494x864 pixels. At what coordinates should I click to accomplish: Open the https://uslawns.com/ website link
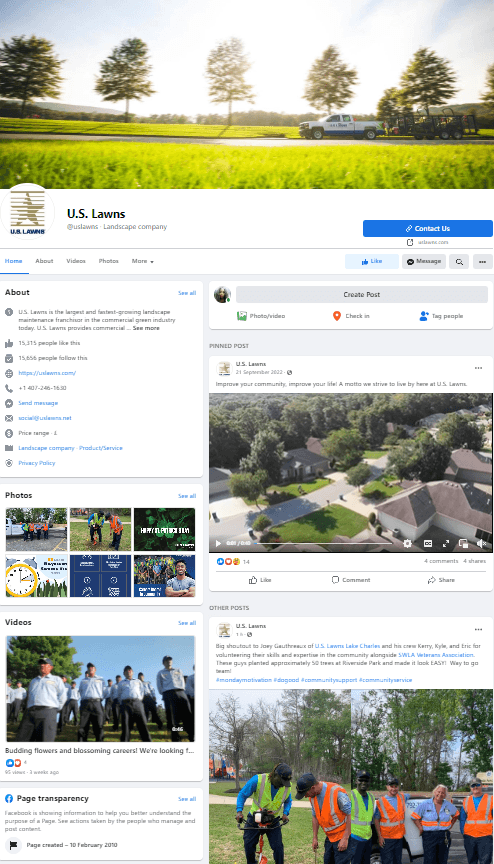(x=47, y=373)
